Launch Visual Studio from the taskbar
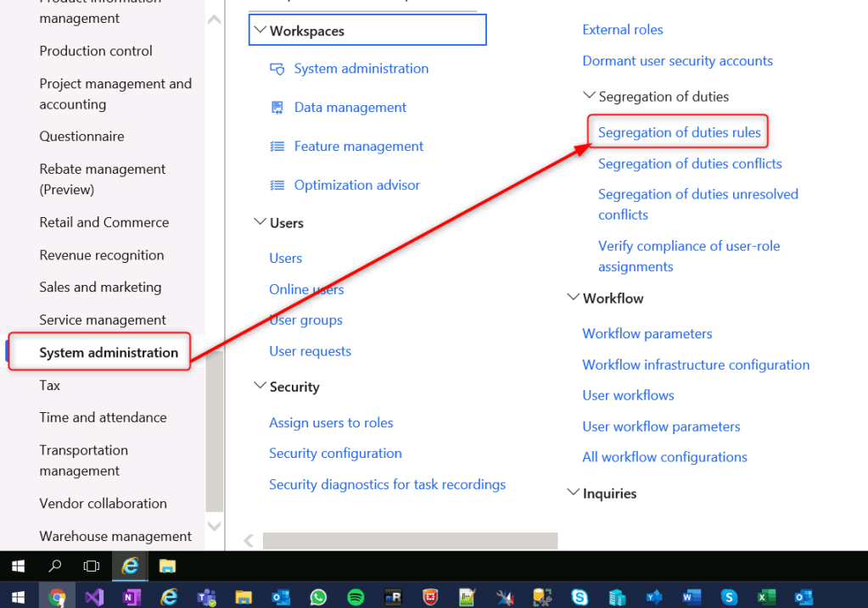This screenshot has width=868, height=608. [93, 597]
